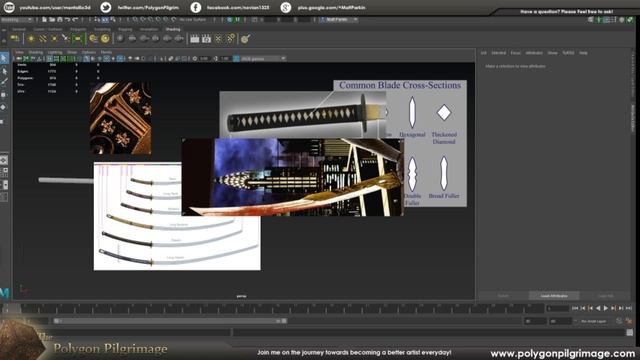Click the sun-shaped ambient light shelf icon
The width and height of the screenshot is (640, 360).
(31, 39)
